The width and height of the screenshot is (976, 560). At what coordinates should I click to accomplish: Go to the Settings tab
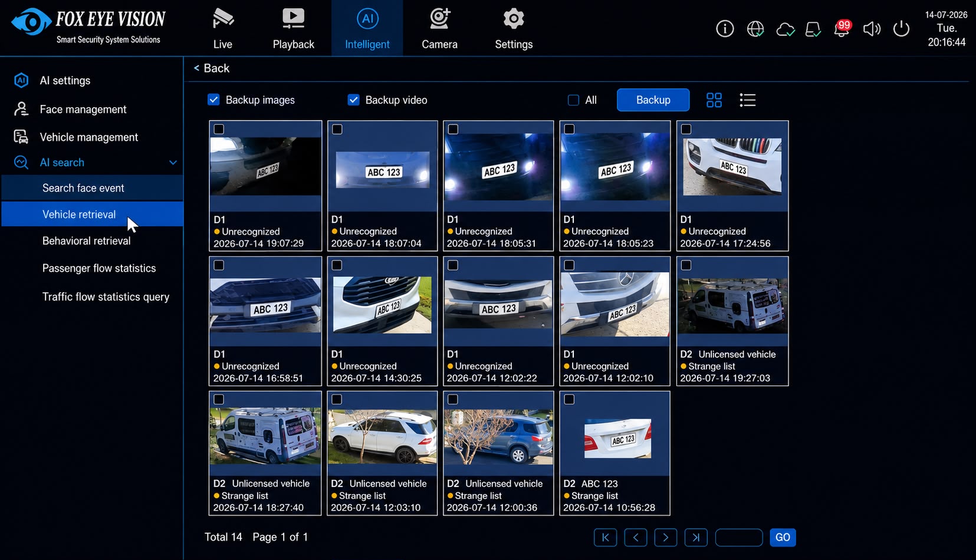[514, 28]
